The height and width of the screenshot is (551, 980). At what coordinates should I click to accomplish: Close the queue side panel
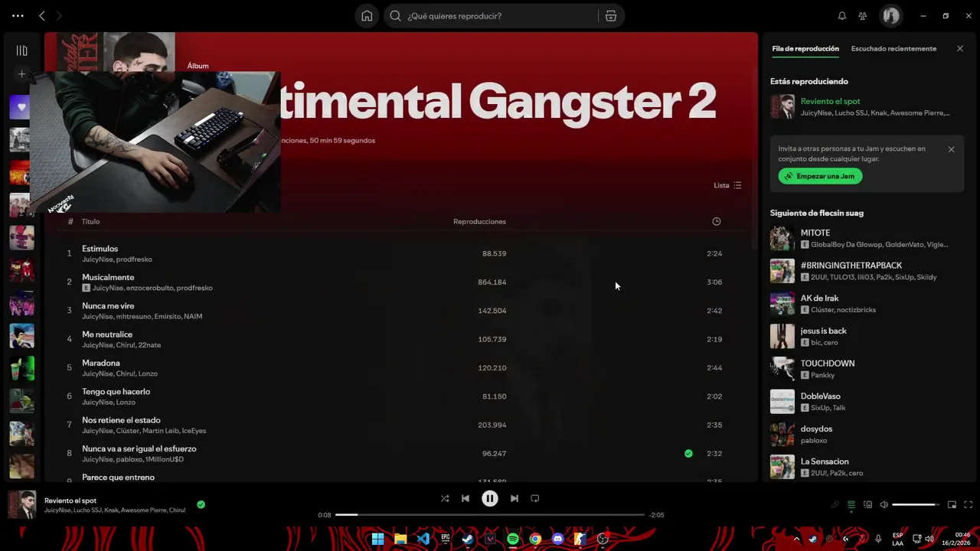coord(960,48)
